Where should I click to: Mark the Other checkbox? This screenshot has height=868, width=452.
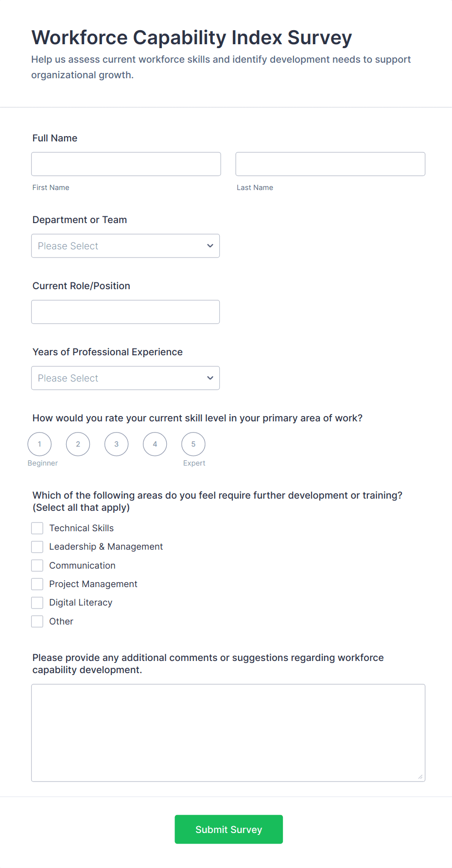[x=37, y=621]
